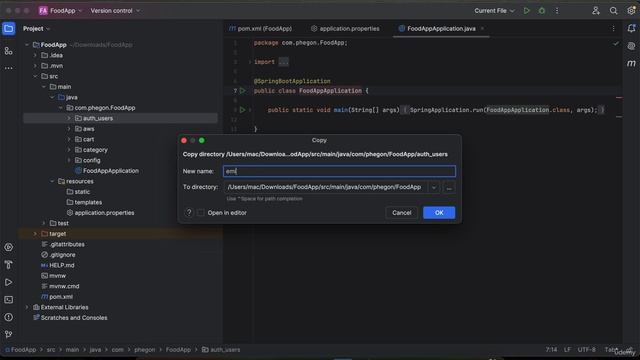
Task: Click Cancel in Copy dialog
Action: 402,213
